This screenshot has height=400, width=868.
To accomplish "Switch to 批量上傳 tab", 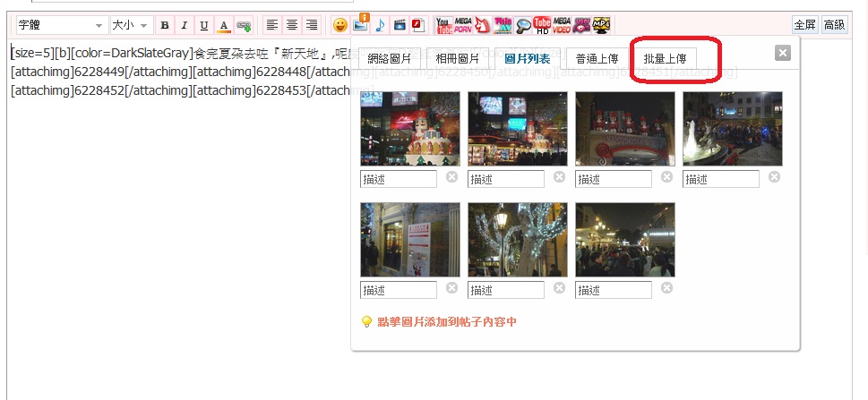I will pyautogui.click(x=665, y=59).
